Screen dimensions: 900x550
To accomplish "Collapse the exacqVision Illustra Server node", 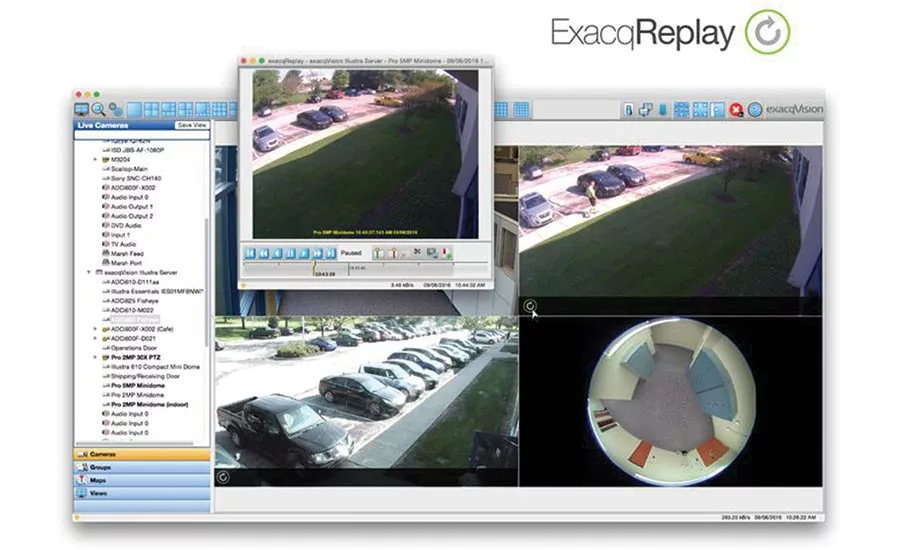I will click(x=89, y=272).
